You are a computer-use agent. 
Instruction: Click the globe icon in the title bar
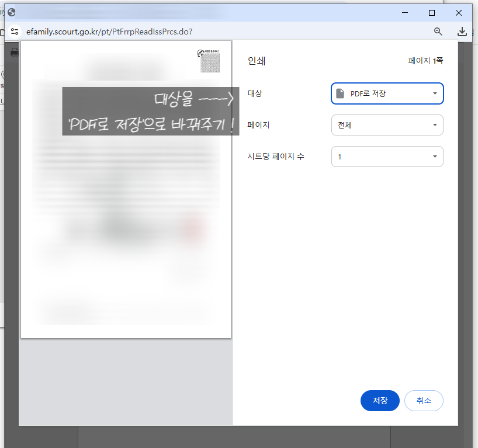[12, 12]
